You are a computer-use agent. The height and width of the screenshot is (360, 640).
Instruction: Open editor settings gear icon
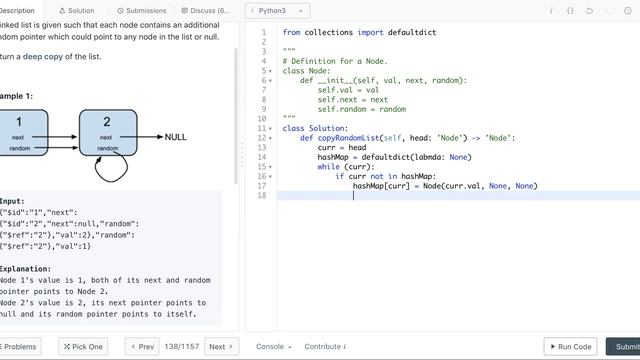tap(627, 11)
